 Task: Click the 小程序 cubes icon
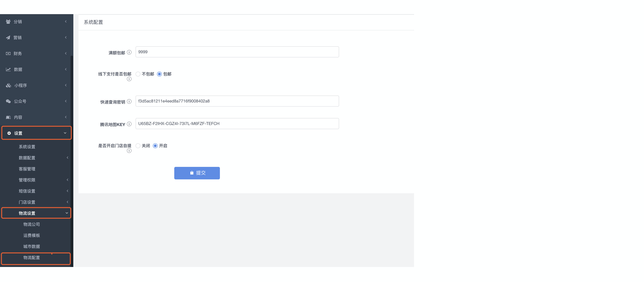[8, 85]
